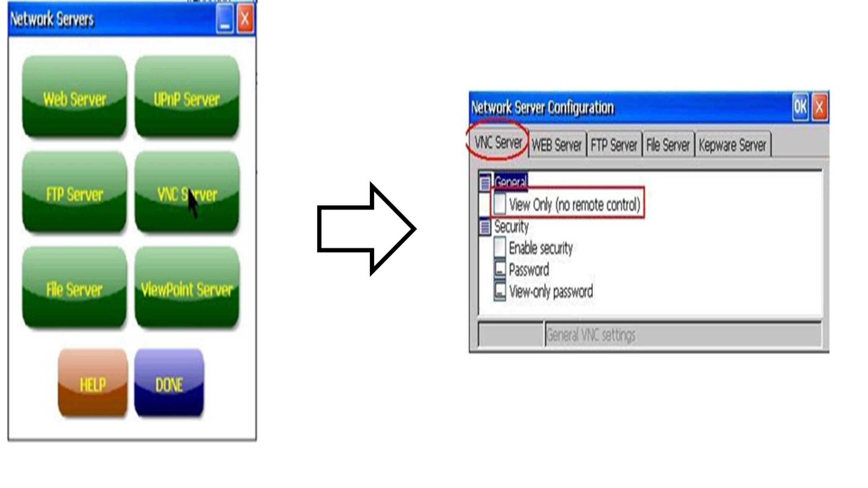Toggle View-only password checkbox
The height and width of the screenshot is (488, 868).
pos(498,292)
